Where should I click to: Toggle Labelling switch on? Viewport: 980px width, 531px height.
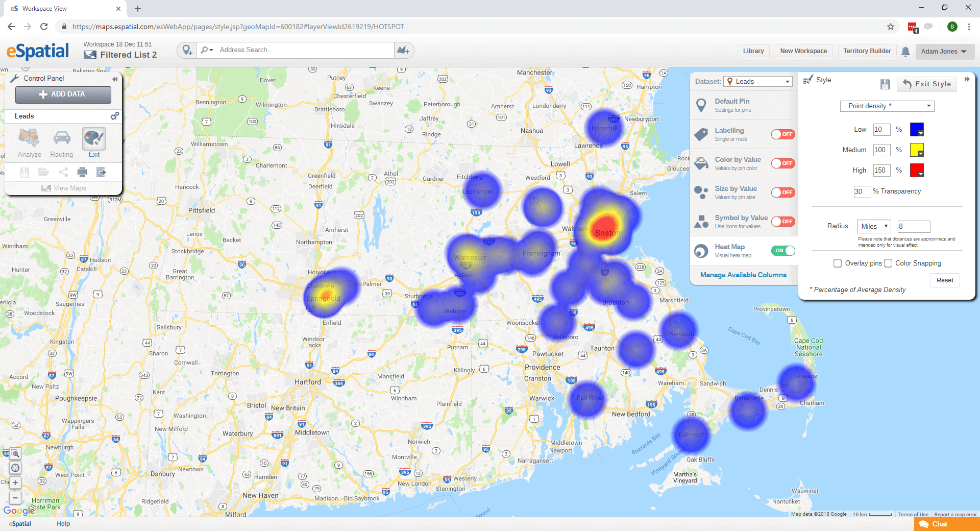[783, 134]
